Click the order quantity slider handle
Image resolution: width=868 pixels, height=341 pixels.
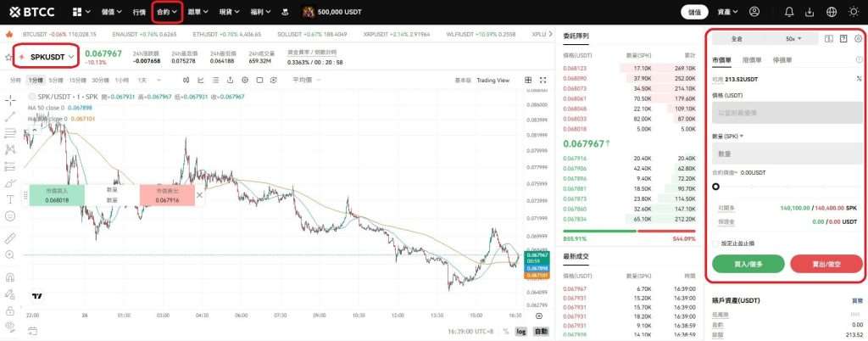tap(715, 187)
